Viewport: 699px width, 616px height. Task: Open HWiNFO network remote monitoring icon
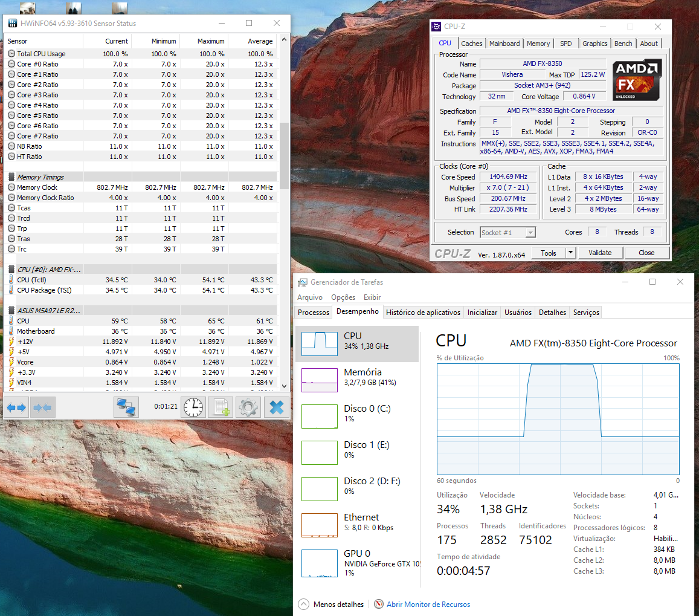(x=126, y=407)
